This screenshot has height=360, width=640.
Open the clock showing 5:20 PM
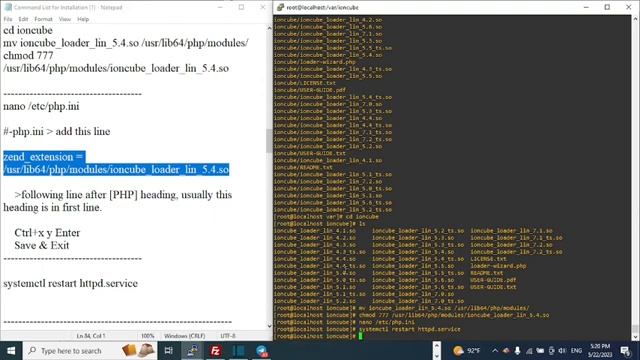coord(600,351)
